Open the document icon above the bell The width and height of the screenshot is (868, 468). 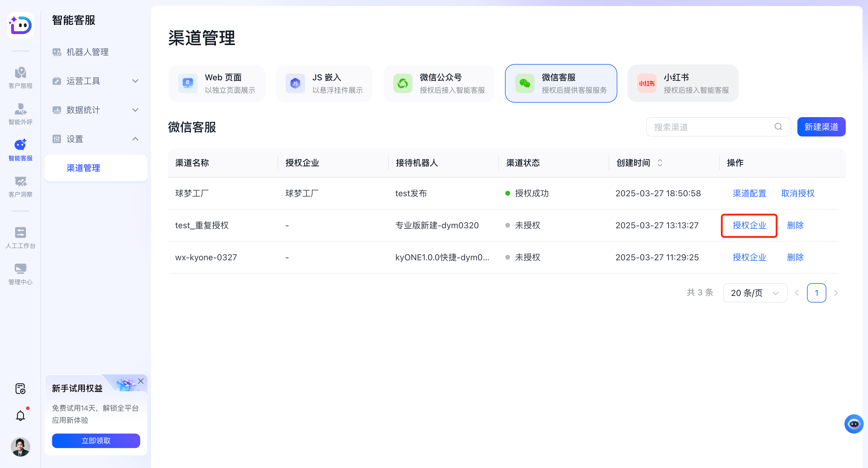[20, 389]
